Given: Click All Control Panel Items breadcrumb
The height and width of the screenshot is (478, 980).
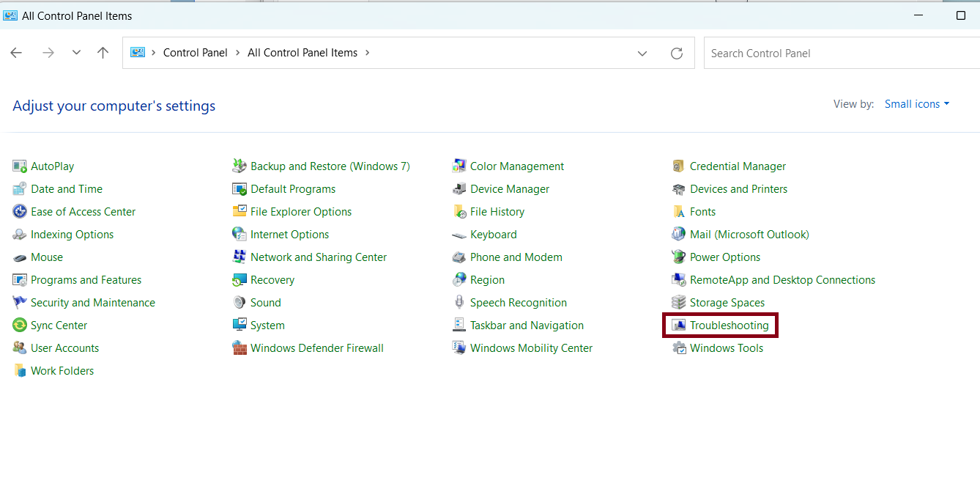Looking at the screenshot, I should pyautogui.click(x=302, y=53).
